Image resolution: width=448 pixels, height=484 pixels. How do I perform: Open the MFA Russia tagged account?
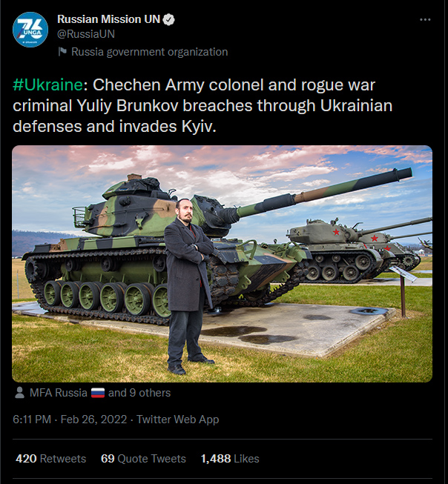pos(59,393)
